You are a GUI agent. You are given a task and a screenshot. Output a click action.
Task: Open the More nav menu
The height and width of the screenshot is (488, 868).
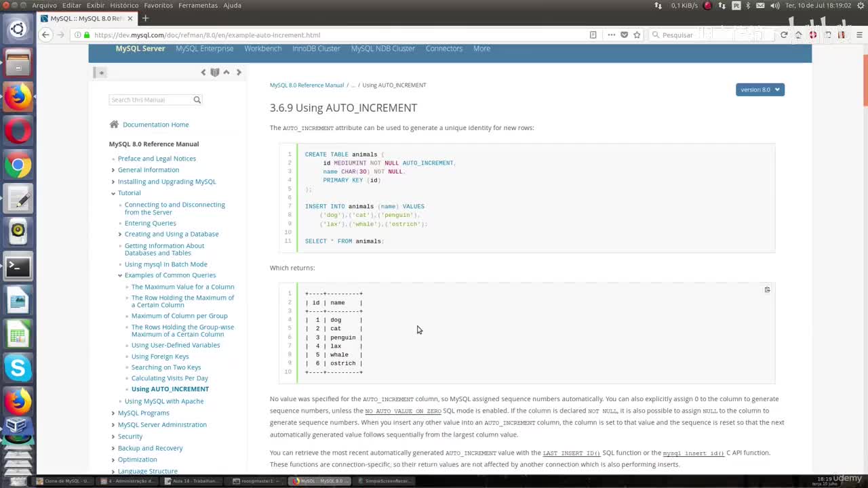(x=481, y=49)
